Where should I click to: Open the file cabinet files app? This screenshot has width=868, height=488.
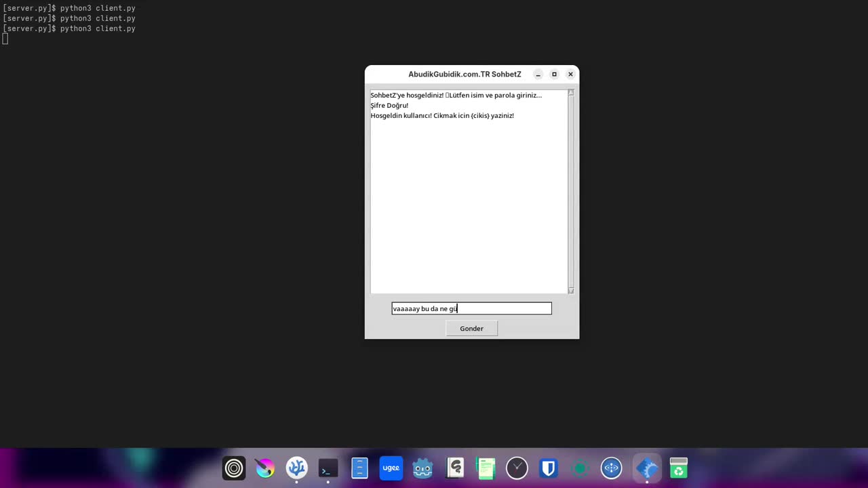pyautogui.click(x=359, y=468)
